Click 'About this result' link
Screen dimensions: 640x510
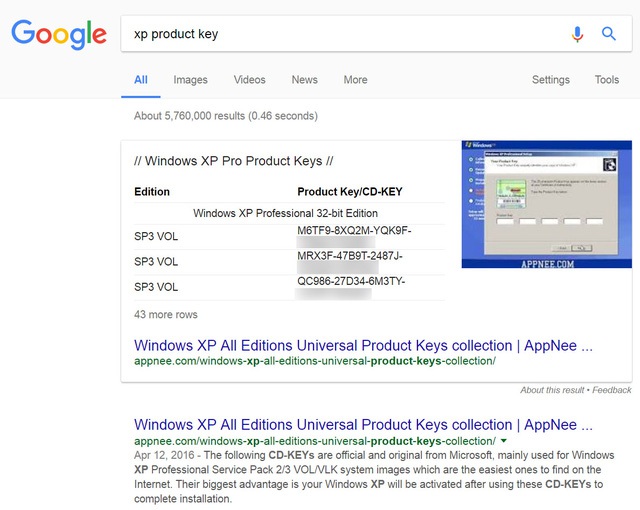click(x=552, y=390)
